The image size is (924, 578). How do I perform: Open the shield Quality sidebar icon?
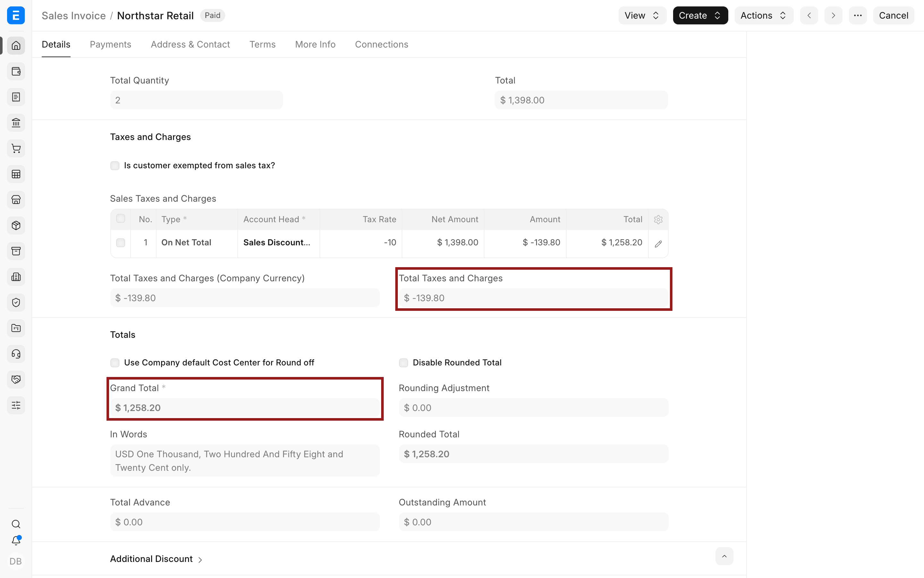[x=16, y=302]
